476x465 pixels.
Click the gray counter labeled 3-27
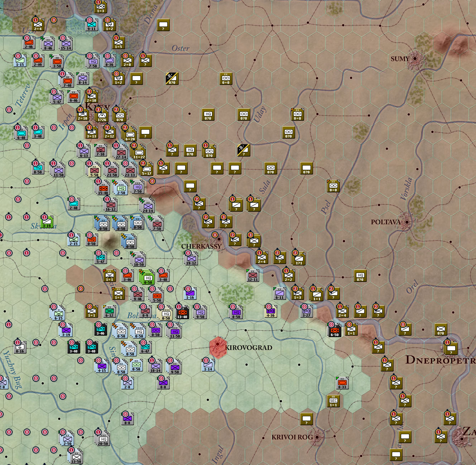[x=307, y=311]
